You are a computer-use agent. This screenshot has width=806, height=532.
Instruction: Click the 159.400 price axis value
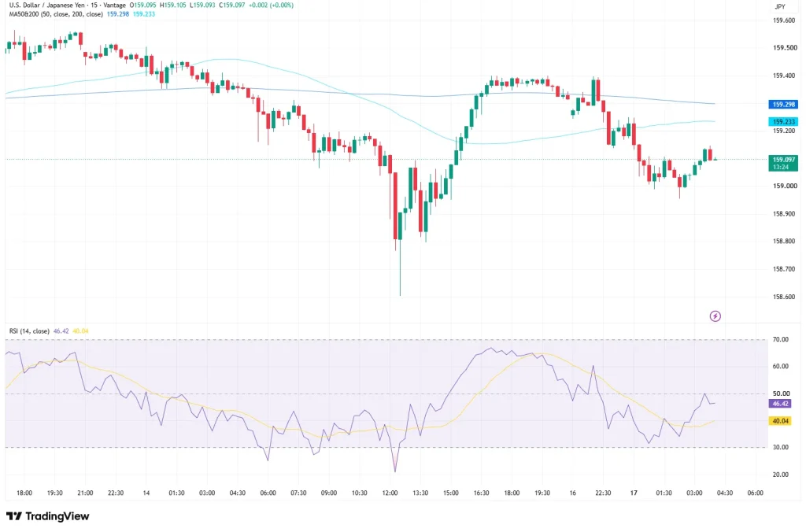[785, 76]
